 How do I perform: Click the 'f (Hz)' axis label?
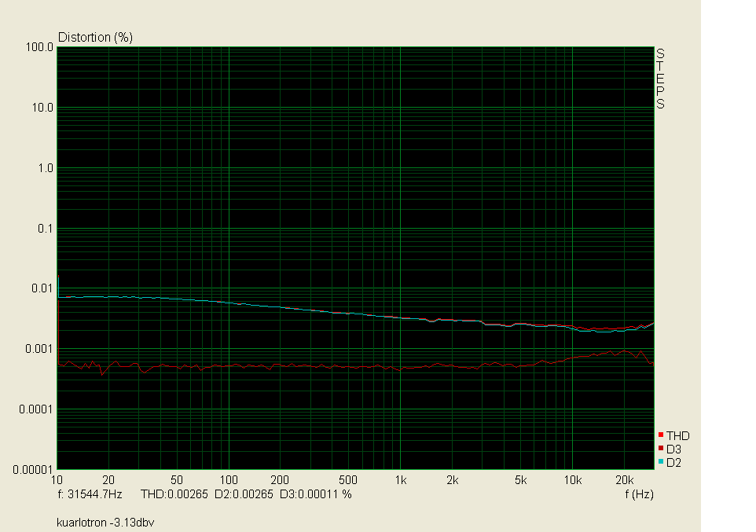[640, 494]
